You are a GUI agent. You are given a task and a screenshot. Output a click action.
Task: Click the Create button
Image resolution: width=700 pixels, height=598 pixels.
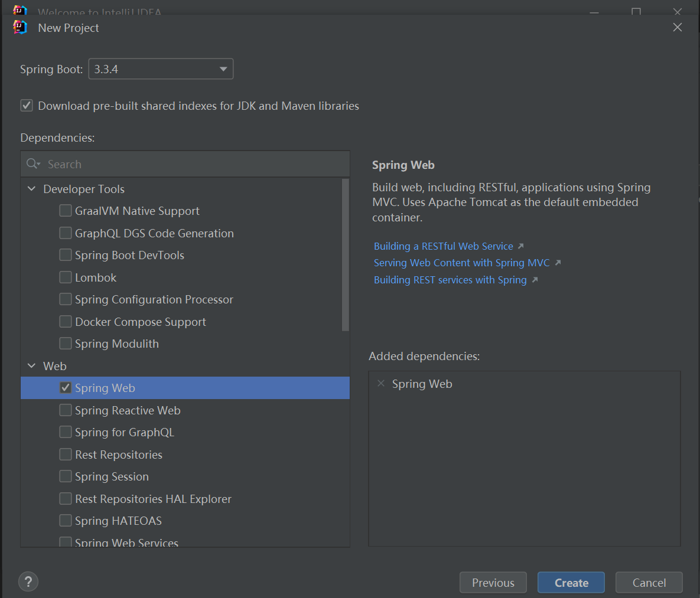coord(571,583)
